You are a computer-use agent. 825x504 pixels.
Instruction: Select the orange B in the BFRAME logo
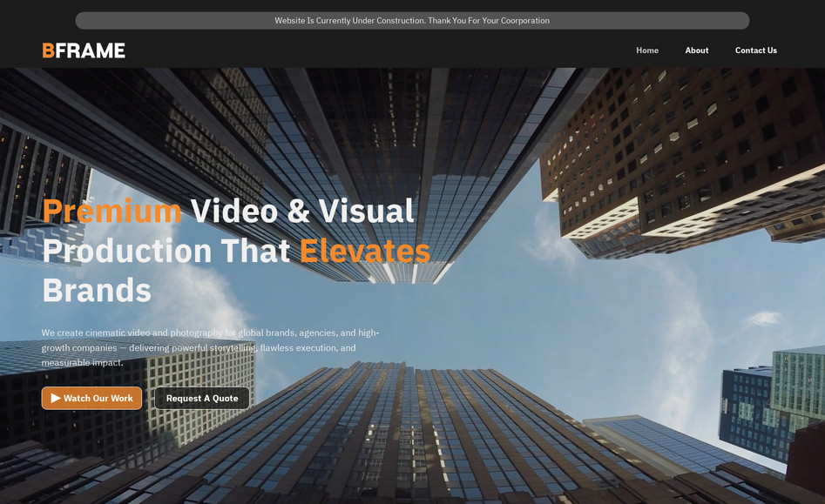48,50
